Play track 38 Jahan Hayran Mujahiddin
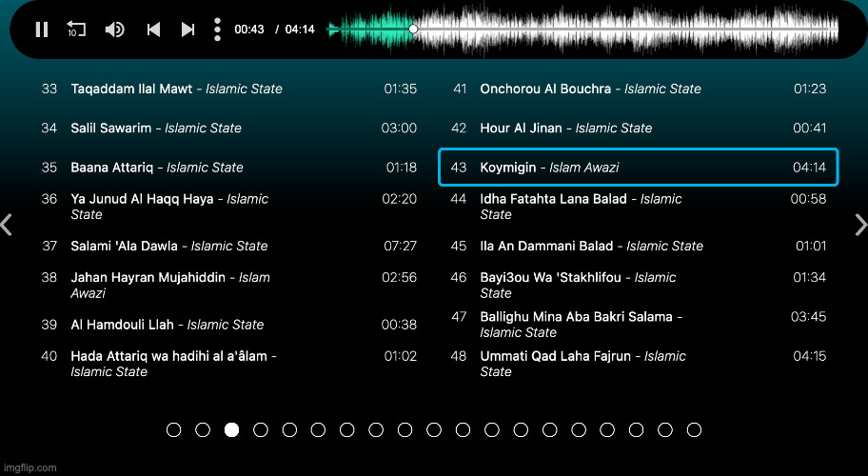Image resolution: width=868 pixels, height=476 pixels. (229, 285)
